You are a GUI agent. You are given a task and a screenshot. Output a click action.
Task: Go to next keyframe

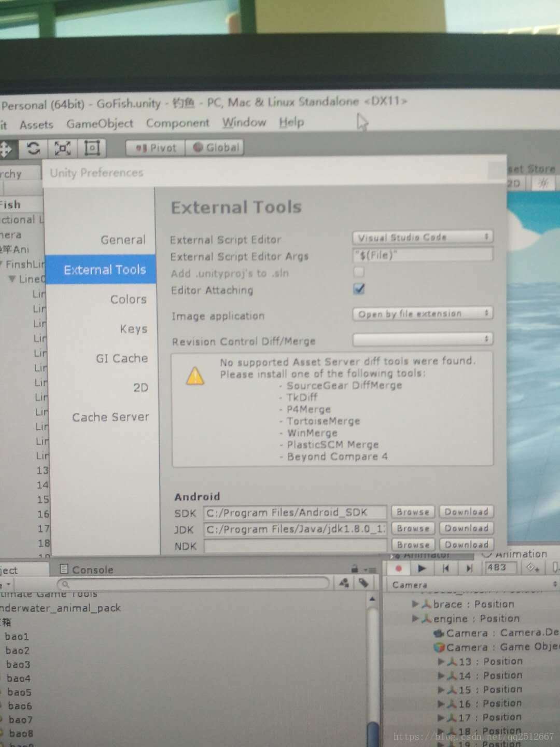click(469, 569)
